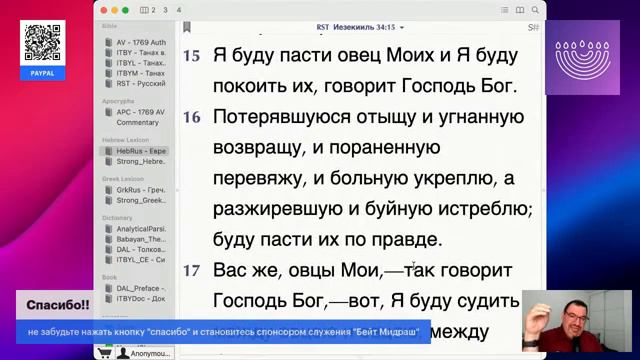Click the book icon beside HebRus
This screenshot has width=640, height=360.
pyautogui.click(x=109, y=151)
